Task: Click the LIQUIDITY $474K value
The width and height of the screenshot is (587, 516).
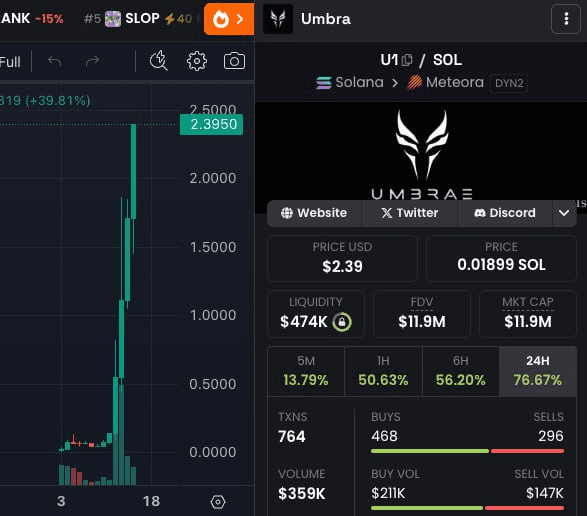Action: click(304, 322)
